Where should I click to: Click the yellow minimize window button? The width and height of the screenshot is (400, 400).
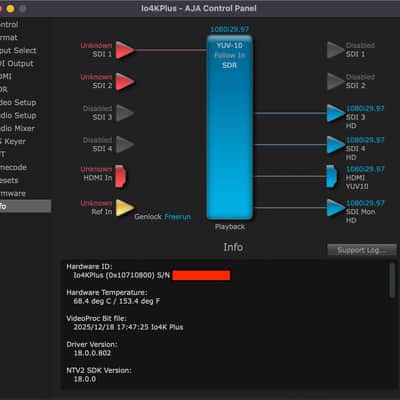[11, 8]
